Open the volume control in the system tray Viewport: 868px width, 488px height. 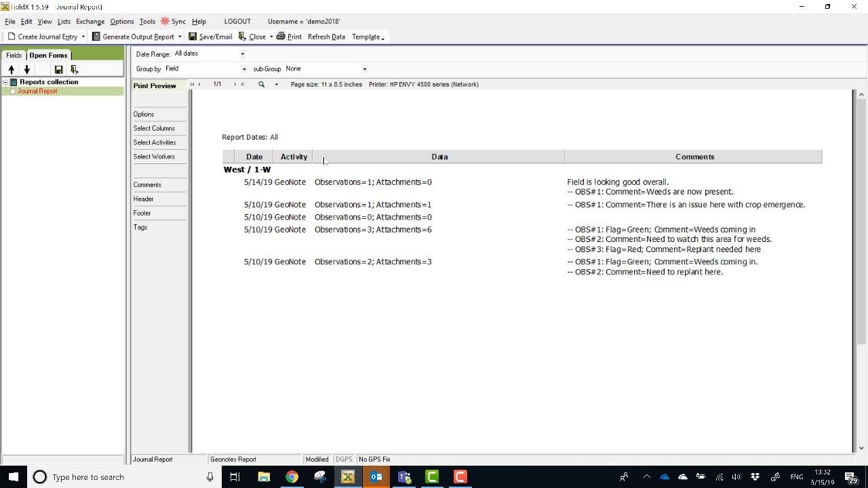[x=736, y=477]
